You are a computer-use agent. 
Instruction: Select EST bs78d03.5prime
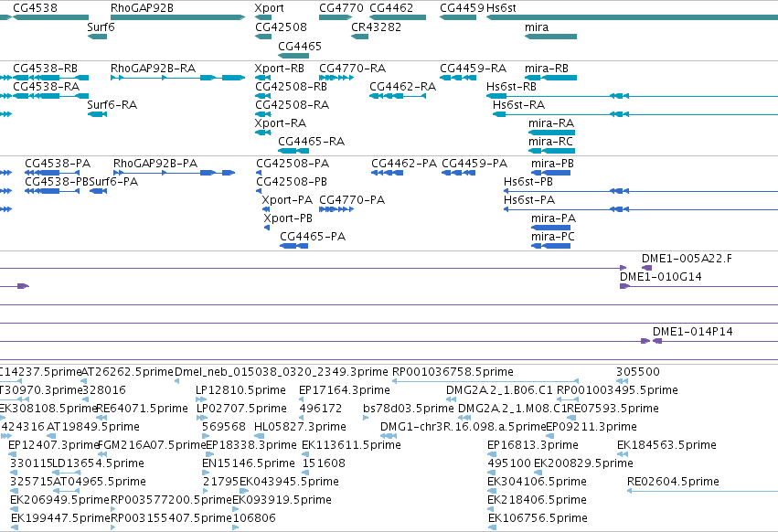point(367,418)
